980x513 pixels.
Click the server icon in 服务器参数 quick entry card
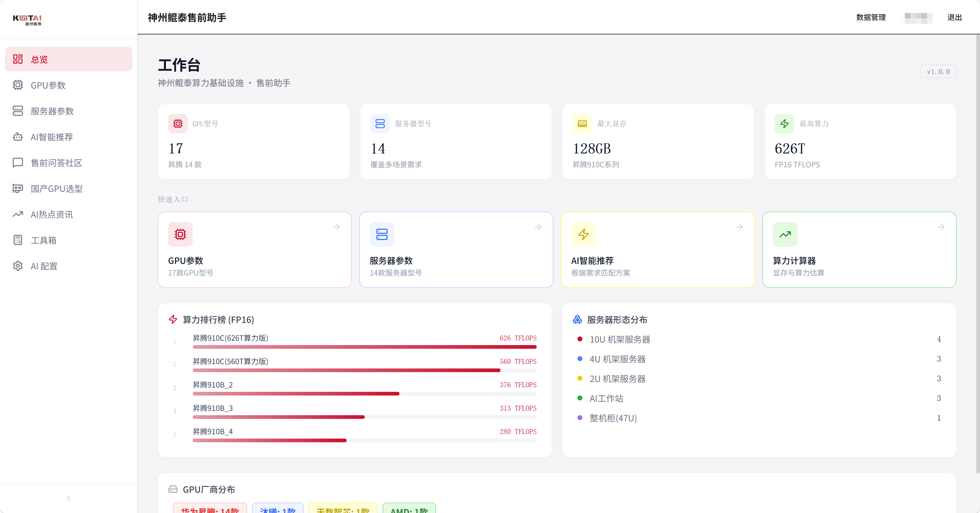[x=382, y=234]
